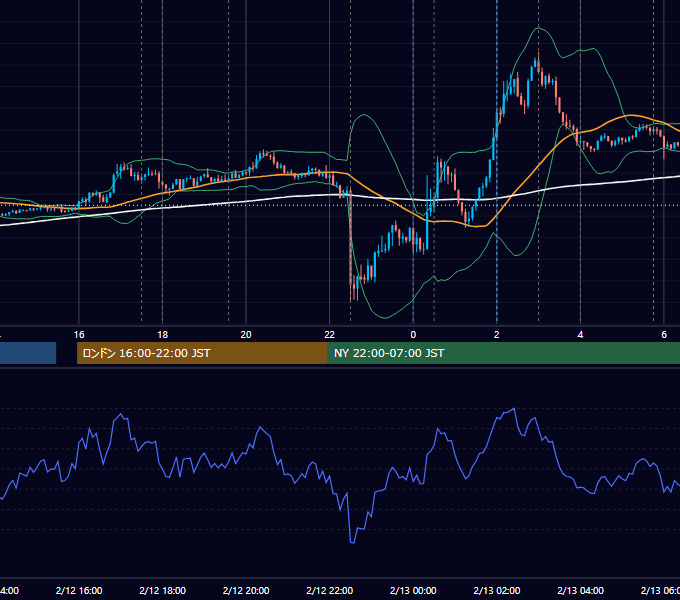The width and height of the screenshot is (680, 600).
Task: Click the 2/12 18:00 date label
Action: click(162, 590)
